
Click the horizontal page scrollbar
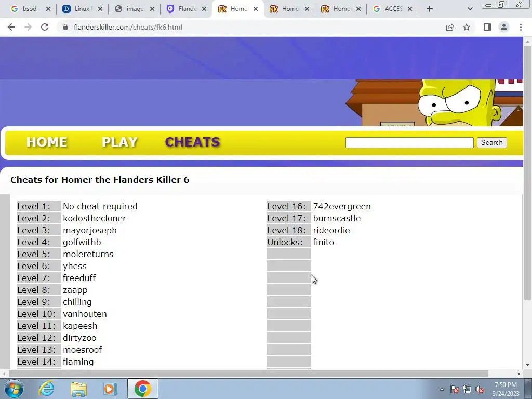pyautogui.click(x=248, y=374)
